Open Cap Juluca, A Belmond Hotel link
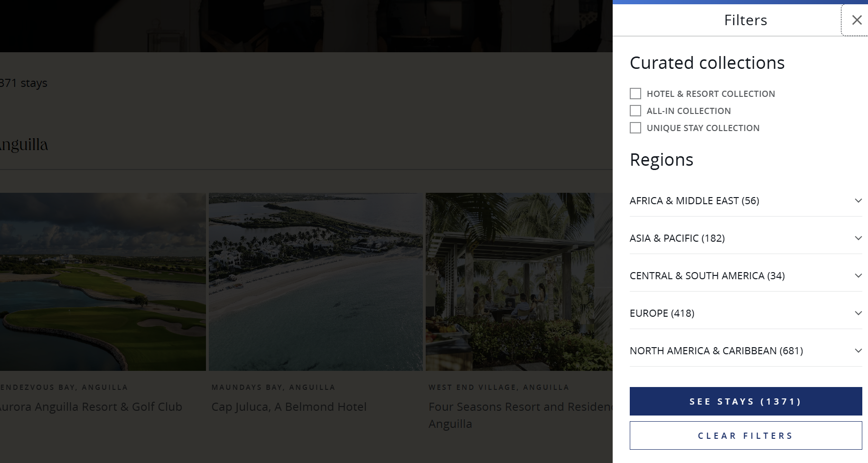868x463 pixels. [x=289, y=407]
